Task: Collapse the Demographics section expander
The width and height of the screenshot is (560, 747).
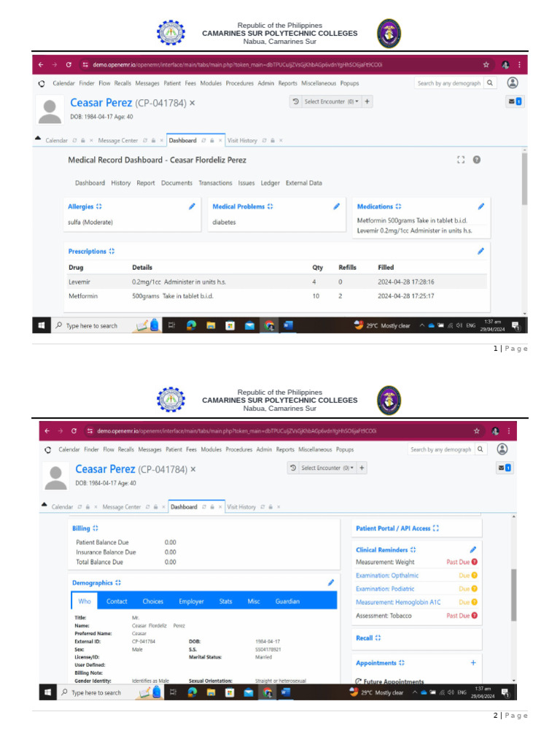Action: (118, 582)
